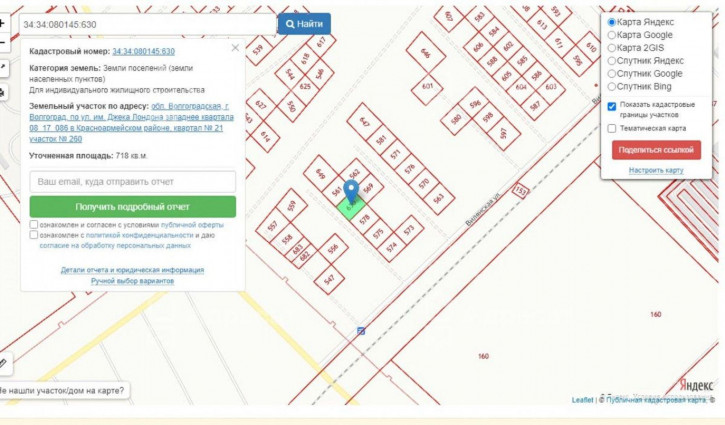725x425 pixels.
Task: Click Поделиться ссылкой red button
Action: pos(656,150)
